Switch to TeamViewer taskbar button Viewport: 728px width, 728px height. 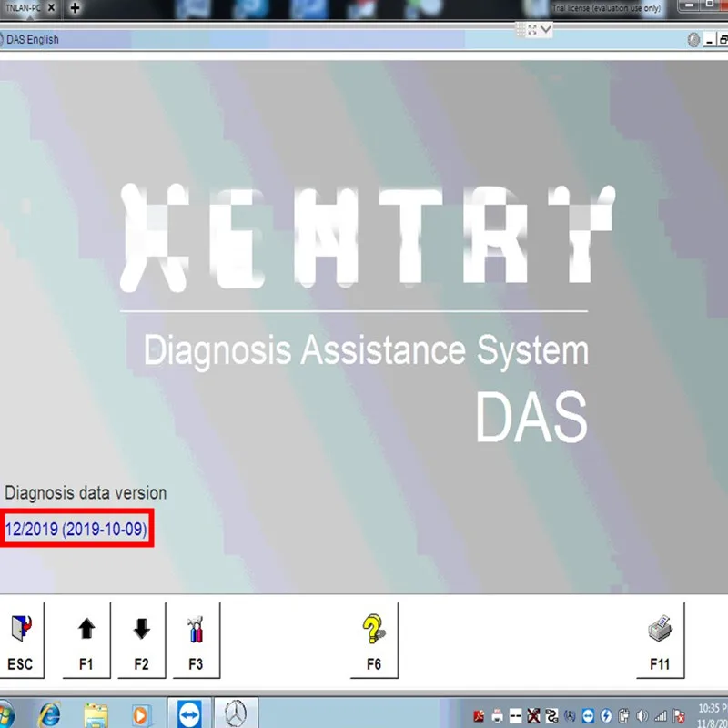tap(189, 713)
